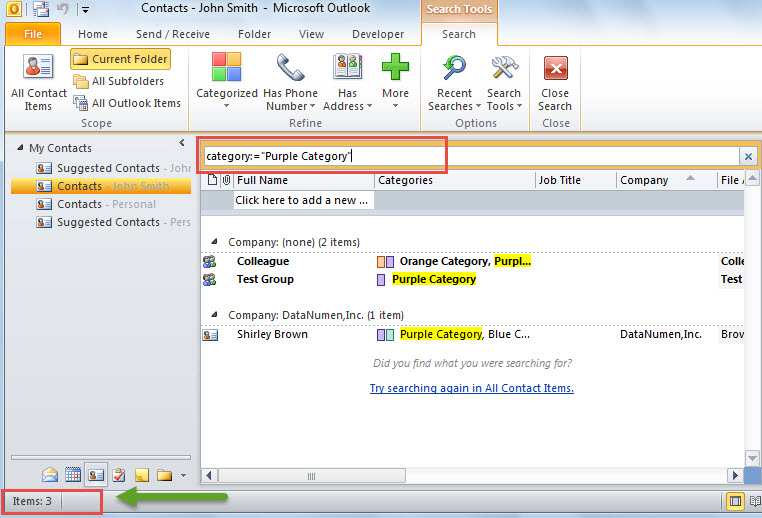The image size is (762, 518).
Task: Click the purple category swatch for Test Group
Action: pos(381,280)
